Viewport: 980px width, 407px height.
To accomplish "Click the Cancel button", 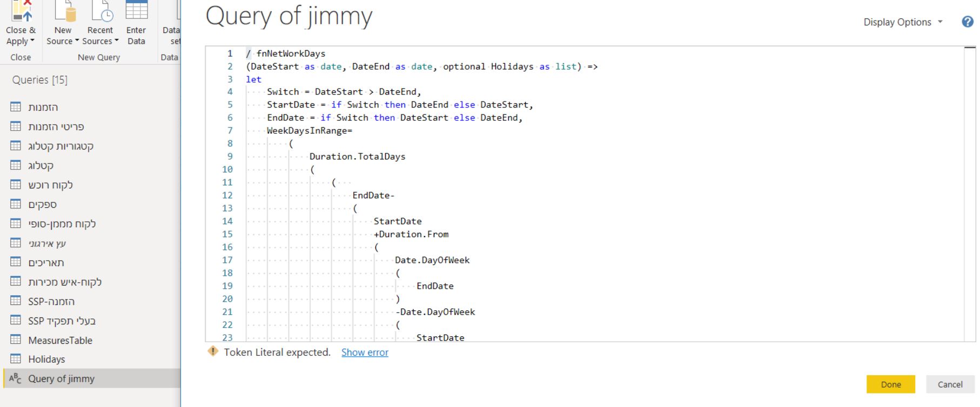I will 950,384.
